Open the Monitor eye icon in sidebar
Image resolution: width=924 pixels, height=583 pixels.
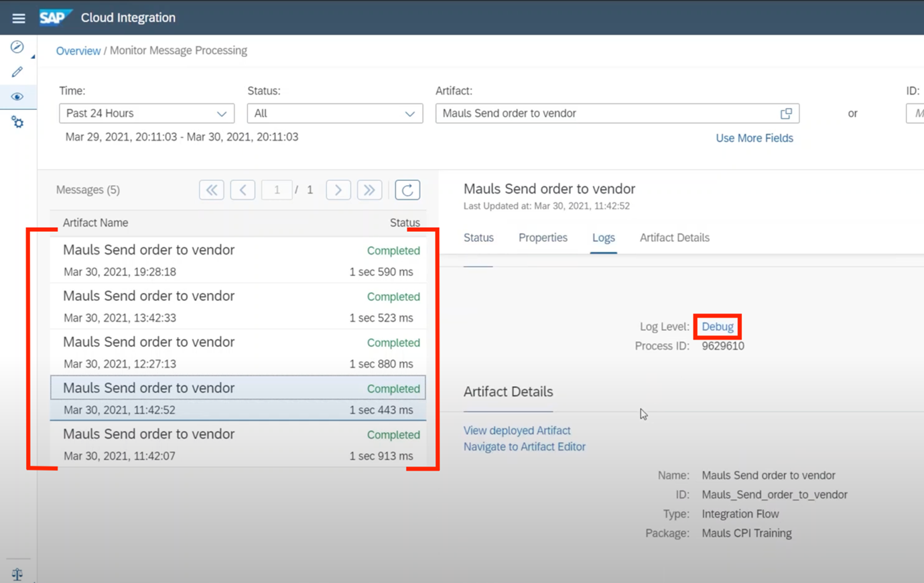click(17, 97)
